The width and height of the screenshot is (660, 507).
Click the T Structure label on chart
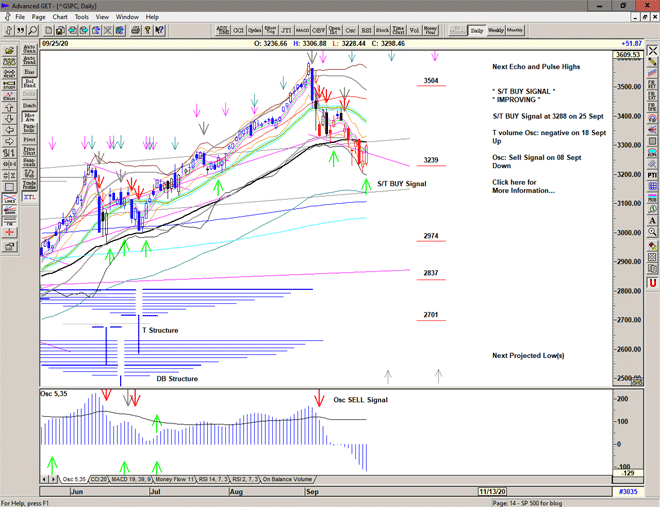coord(160,330)
